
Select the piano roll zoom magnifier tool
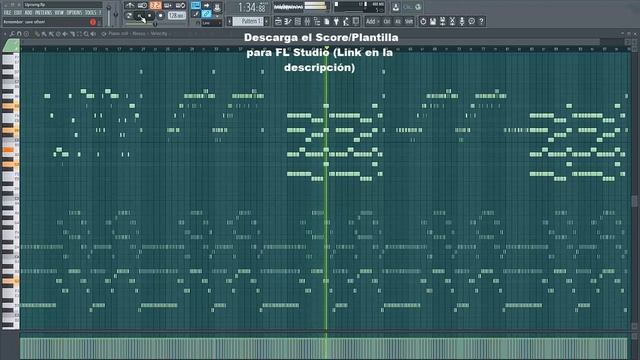point(86,34)
